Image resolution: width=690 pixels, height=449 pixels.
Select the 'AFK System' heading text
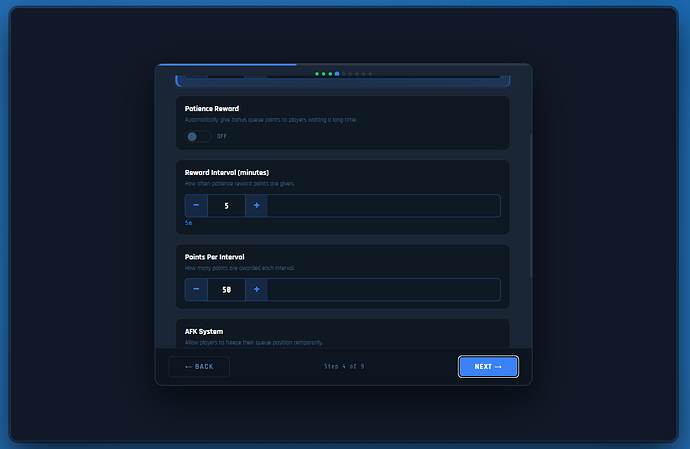(204, 331)
